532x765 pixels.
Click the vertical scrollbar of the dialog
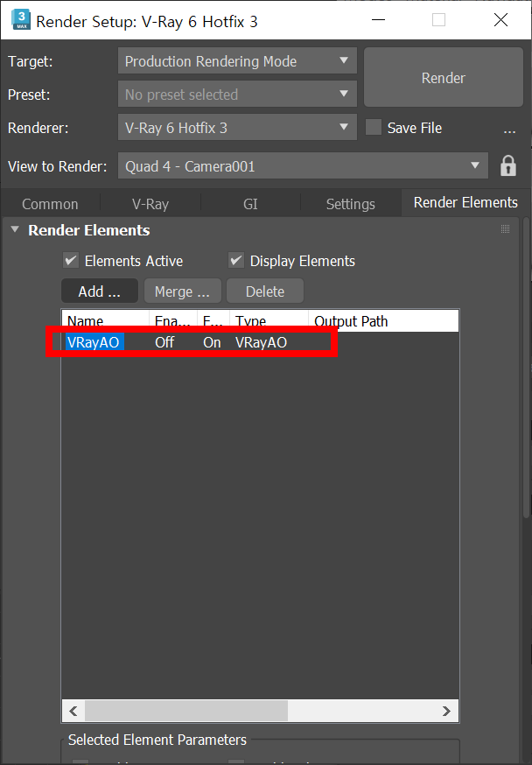coord(527,366)
